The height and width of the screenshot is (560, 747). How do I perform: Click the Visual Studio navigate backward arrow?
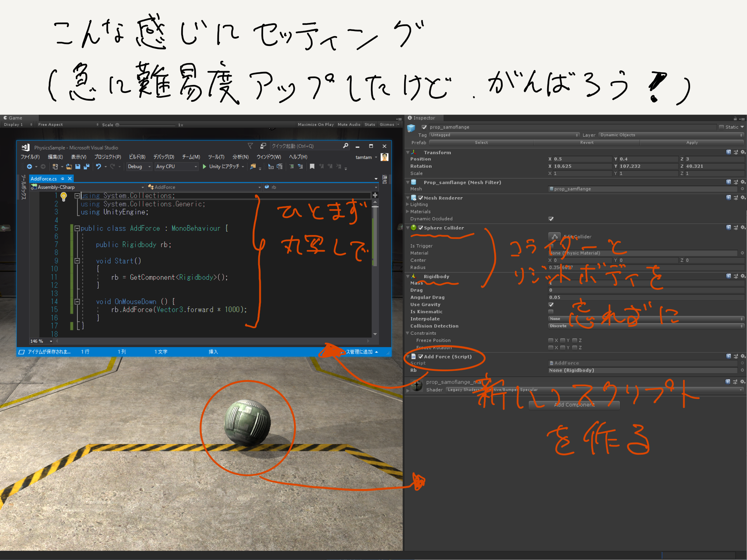29,167
